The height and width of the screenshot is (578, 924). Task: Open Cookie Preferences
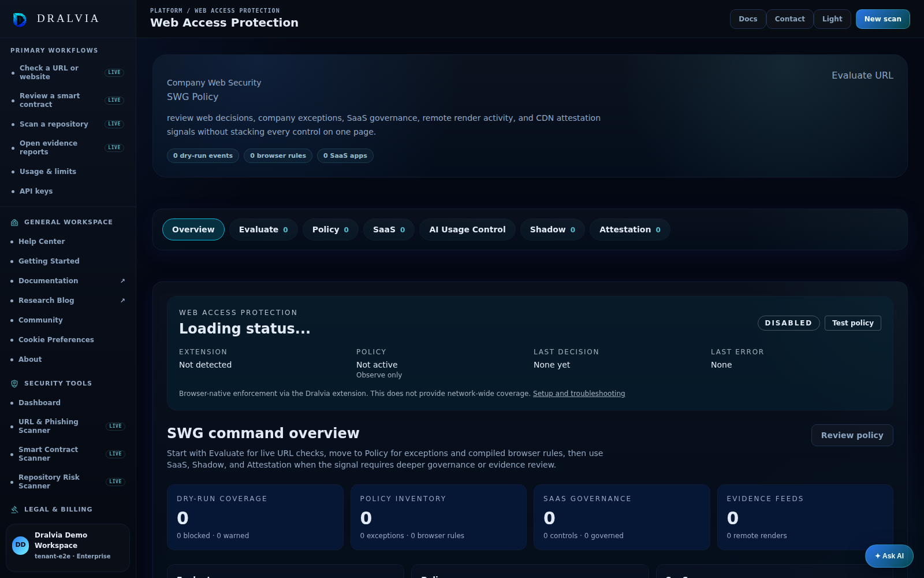tap(68, 340)
